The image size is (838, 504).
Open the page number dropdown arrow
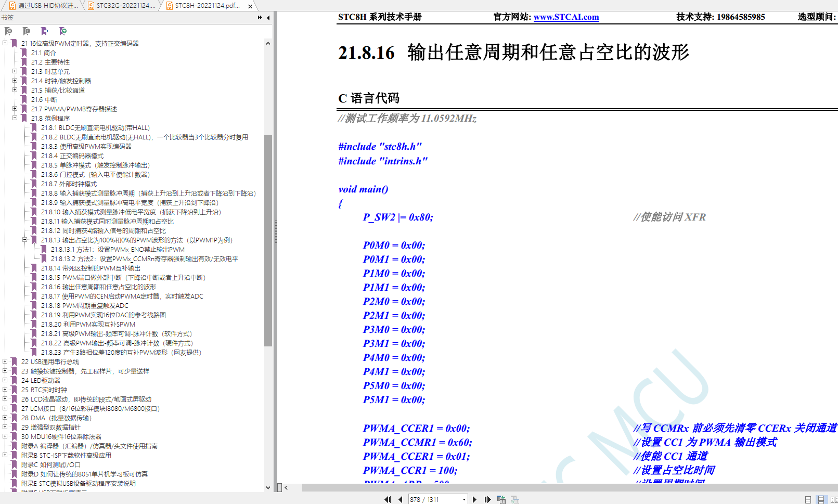coord(464,499)
